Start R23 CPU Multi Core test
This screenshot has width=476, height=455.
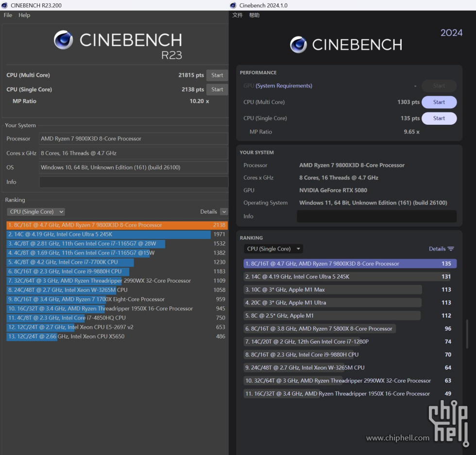point(217,75)
